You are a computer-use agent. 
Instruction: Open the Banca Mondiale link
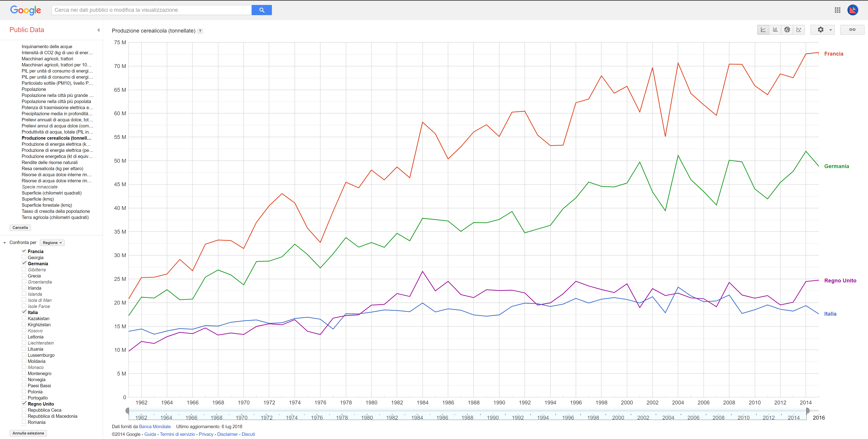(155, 427)
